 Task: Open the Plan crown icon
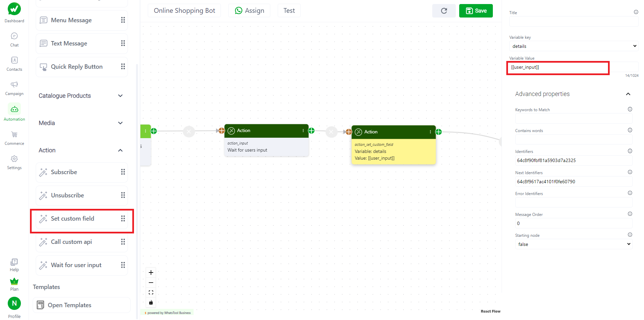pyautogui.click(x=14, y=281)
